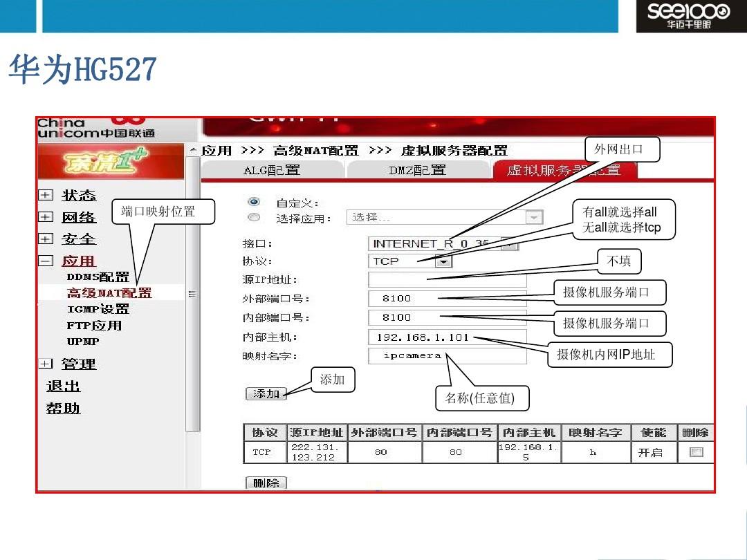Click the 映射名字 field ipcamera
747x560 pixels.
click(448, 356)
